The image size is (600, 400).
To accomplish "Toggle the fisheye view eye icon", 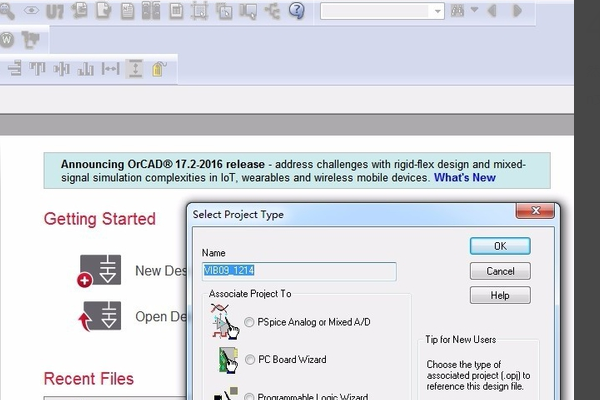I will click(31, 10).
